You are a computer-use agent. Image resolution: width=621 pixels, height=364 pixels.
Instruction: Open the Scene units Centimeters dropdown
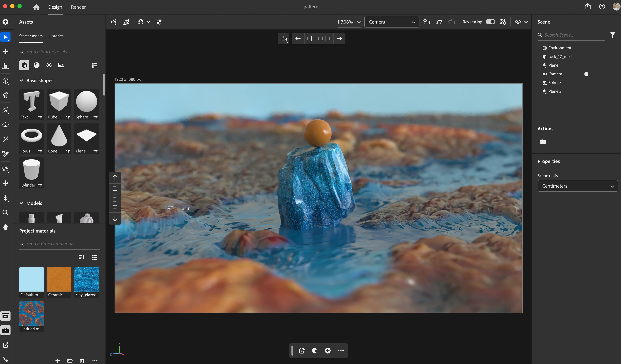tap(577, 186)
